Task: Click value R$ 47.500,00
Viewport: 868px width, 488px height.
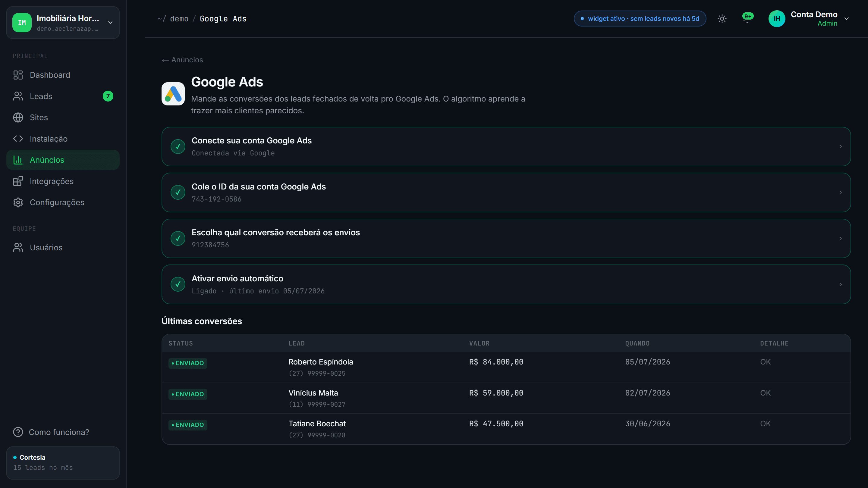Action: (x=496, y=424)
